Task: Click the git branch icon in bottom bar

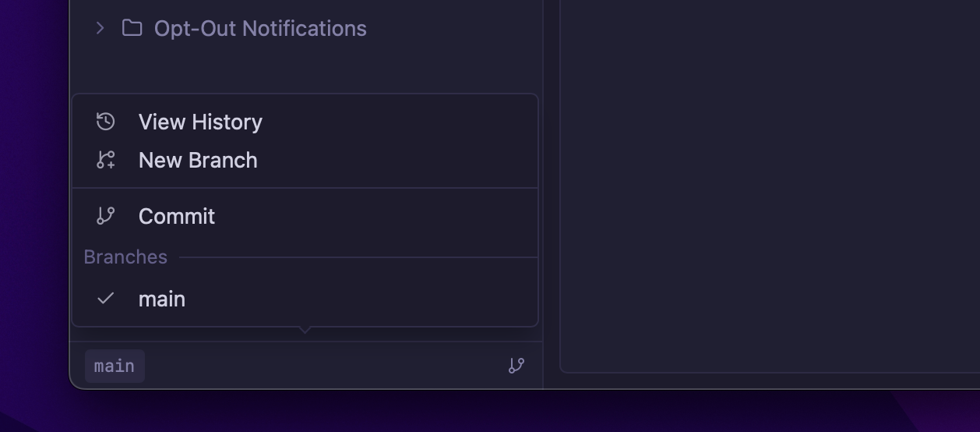Action: point(516,366)
